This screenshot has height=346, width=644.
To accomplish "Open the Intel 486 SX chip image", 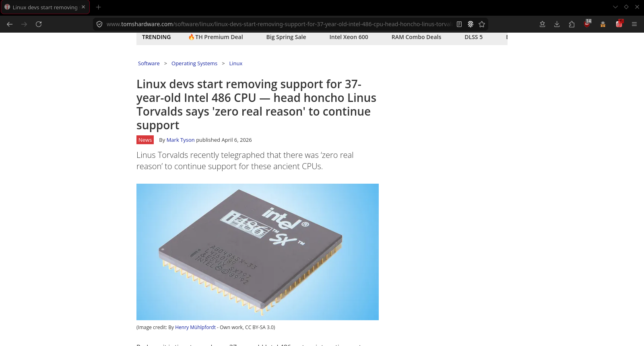I will pos(258,252).
